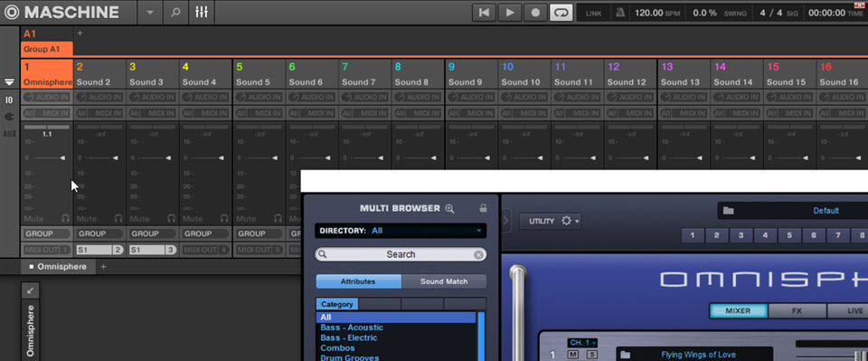Adjust the Sound 3 volume fader handle
Image resolution: width=868 pixels, height=361 pixels.
pyautogui.click(x=168, y=158)
